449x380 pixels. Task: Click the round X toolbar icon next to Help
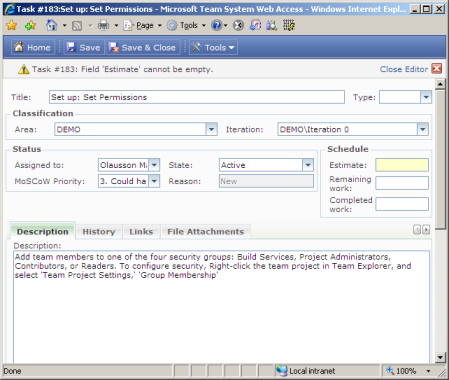click(238, 25)
